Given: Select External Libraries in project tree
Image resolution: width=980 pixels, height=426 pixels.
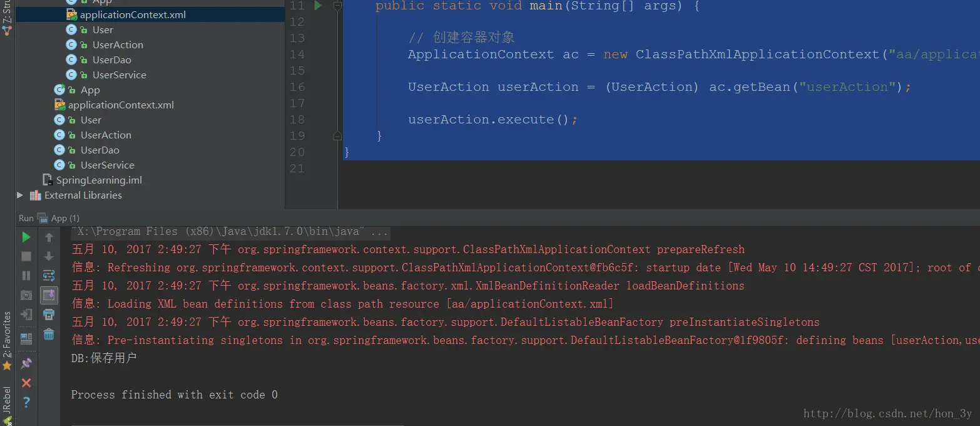Looking at the screenshot, I should (x=83, y=195).
